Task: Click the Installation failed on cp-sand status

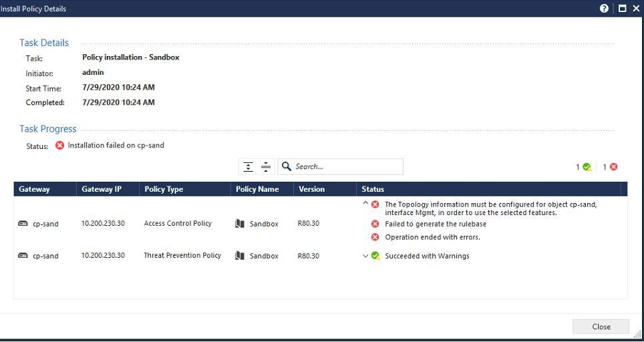Action: [x=116, y=146]
